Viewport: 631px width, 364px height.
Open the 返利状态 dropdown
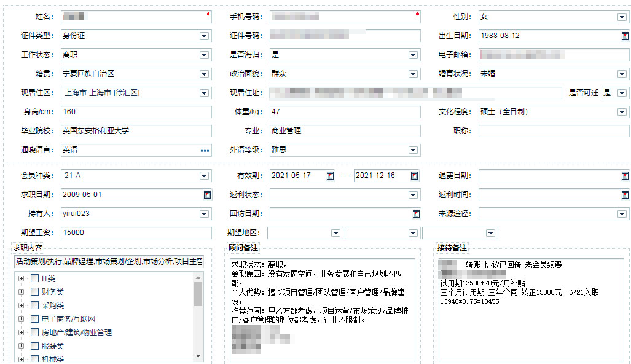click(413, 195)
